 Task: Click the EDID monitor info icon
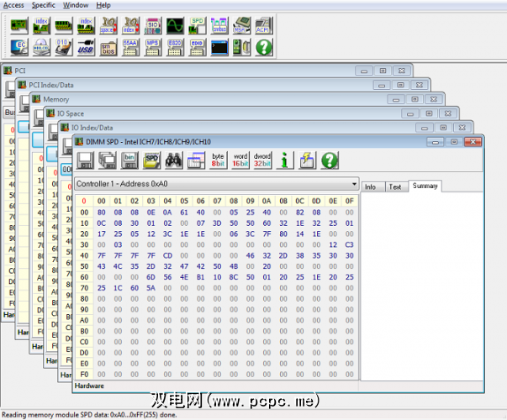point(198,46)
